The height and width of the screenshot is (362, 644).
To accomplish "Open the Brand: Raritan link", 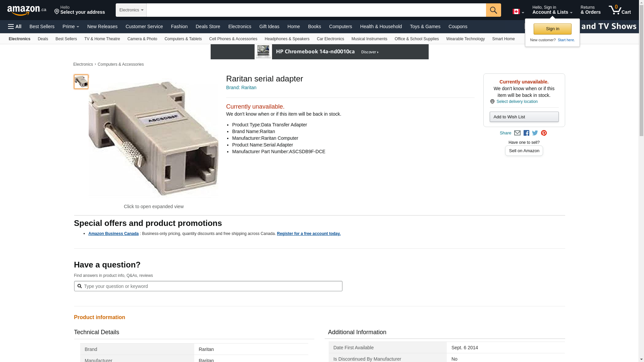I will tap(241, 87).
